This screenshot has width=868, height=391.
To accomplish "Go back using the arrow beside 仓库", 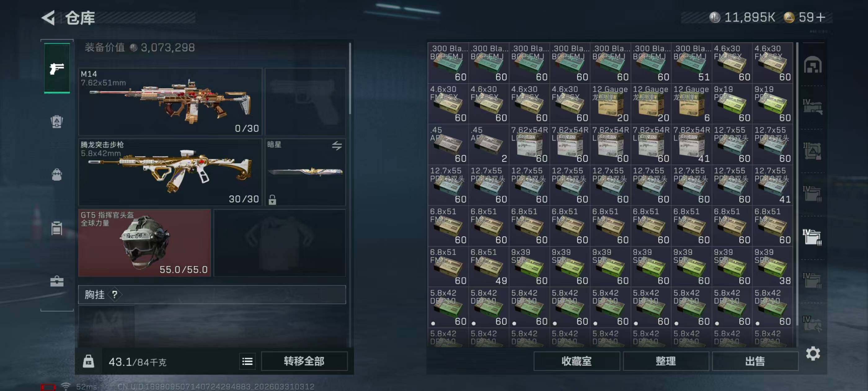I will tap(48, 18).
